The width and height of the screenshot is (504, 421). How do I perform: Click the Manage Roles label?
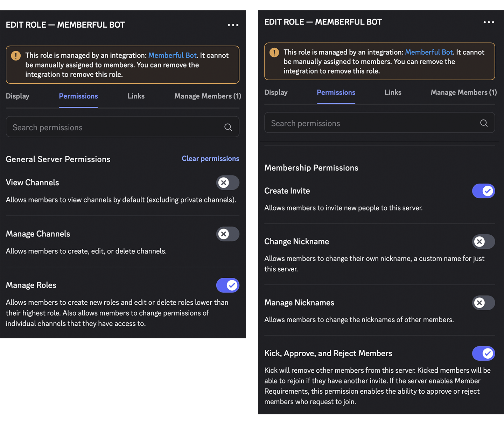coord(31,285)
